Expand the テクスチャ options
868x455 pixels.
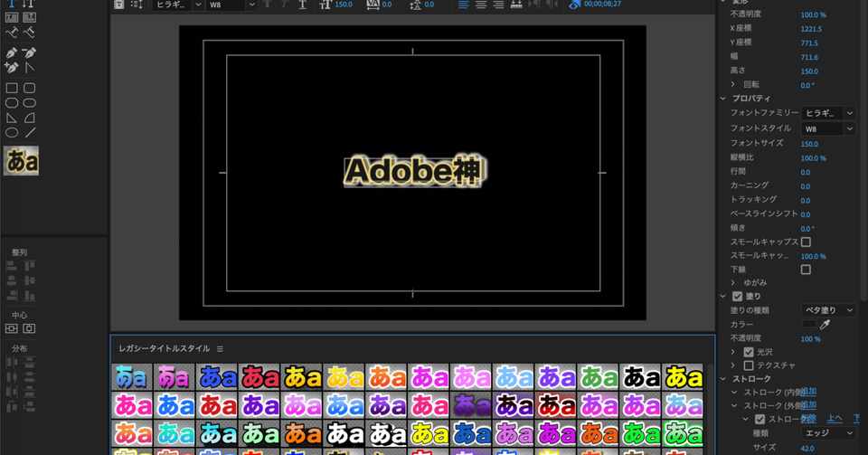(x=733, y=365)
